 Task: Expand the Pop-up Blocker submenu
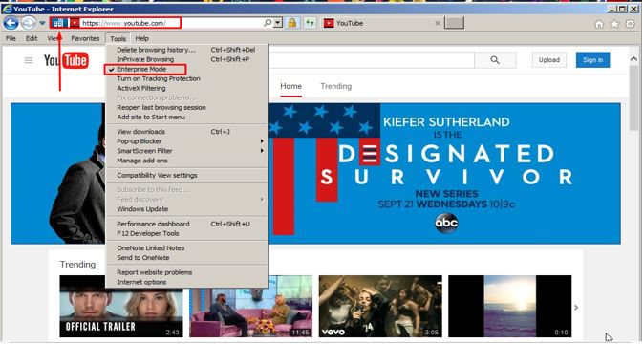187,141
